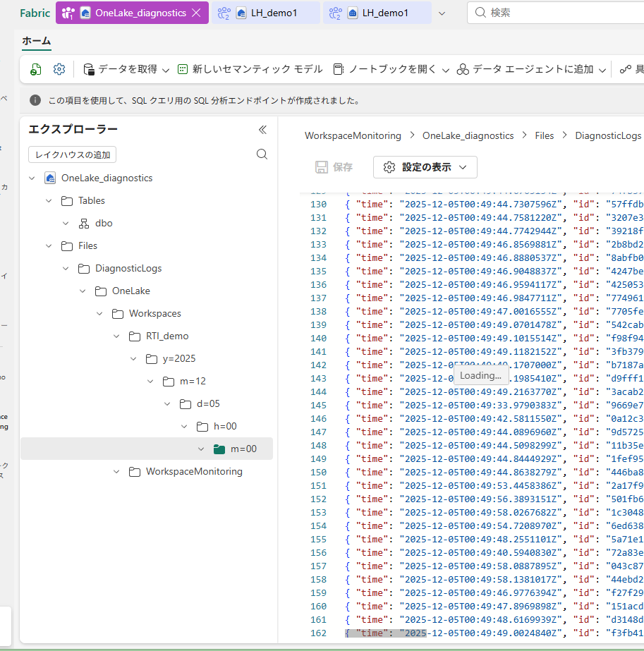
Task: Select the d=05 folder
Action: [x=208, y=403]
